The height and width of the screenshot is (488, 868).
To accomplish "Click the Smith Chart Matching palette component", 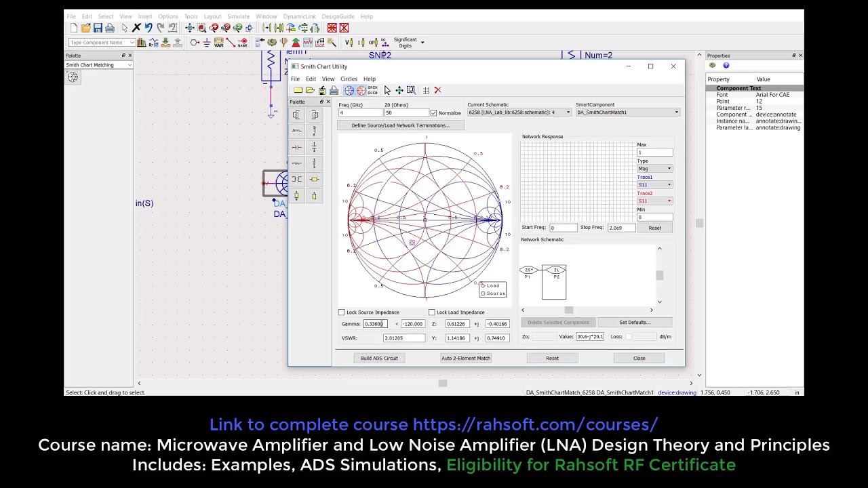I will (73, 77).
